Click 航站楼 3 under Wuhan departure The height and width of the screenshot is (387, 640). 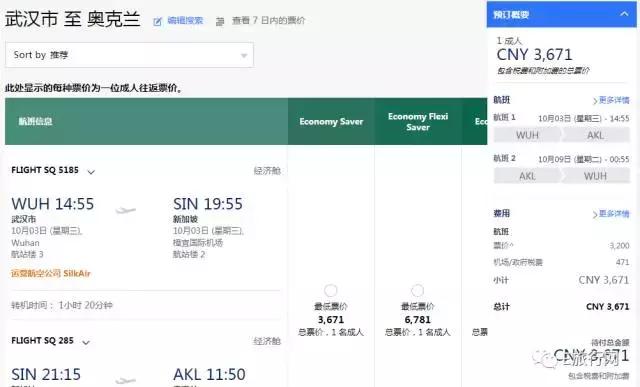(27, 254)
